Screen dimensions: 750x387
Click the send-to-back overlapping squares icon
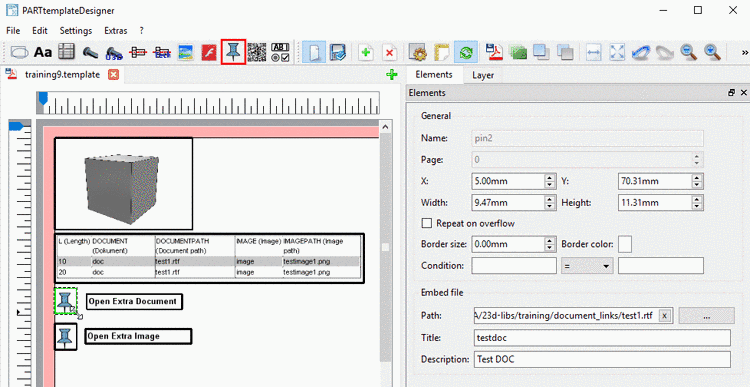565,52
